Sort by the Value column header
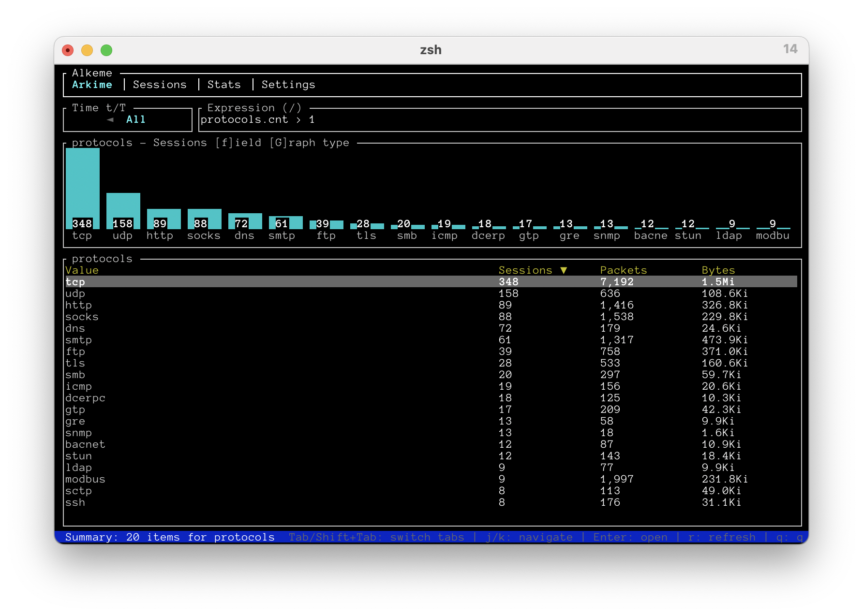 pos(82,270)
